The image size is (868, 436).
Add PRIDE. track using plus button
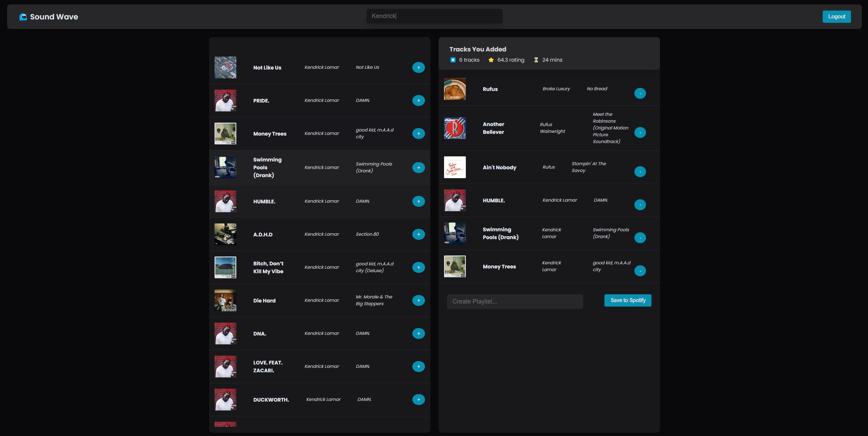[x=418, y=100]
